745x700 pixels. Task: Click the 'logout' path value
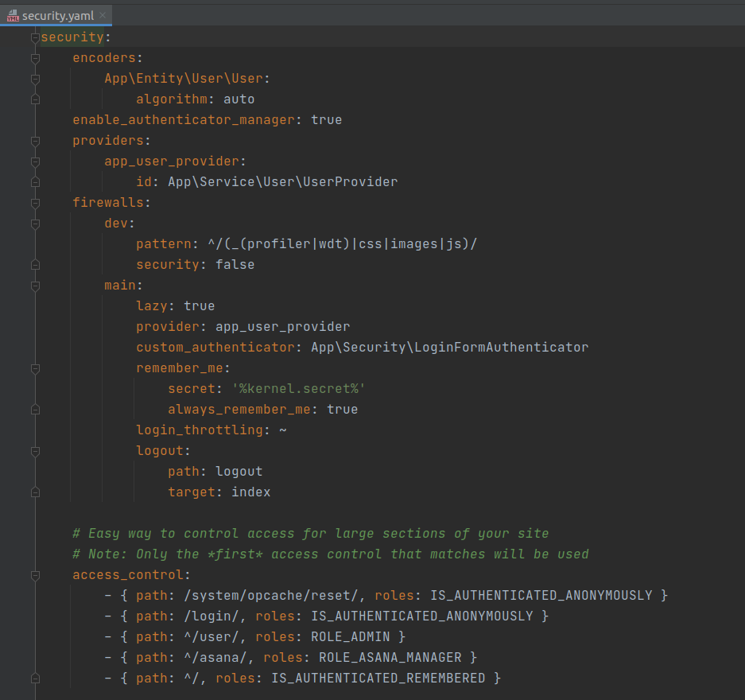pos(239,472)
